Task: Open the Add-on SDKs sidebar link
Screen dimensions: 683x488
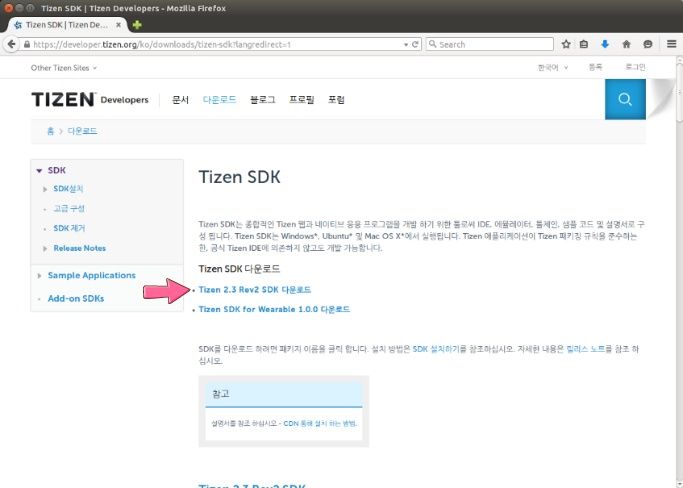Action: pyautogui.click(x=76, y=299)
